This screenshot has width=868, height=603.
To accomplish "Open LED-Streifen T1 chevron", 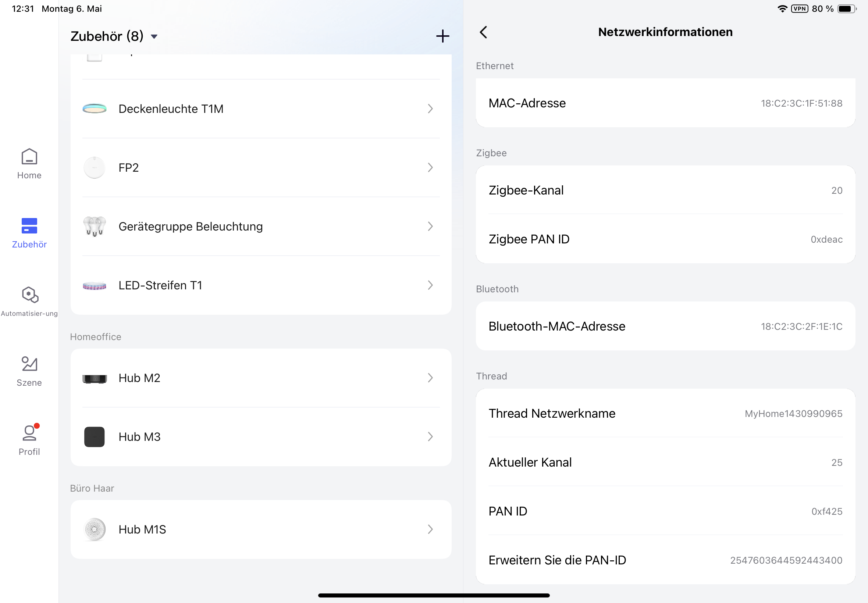I will pyautogui.click(x=430, y=285).
